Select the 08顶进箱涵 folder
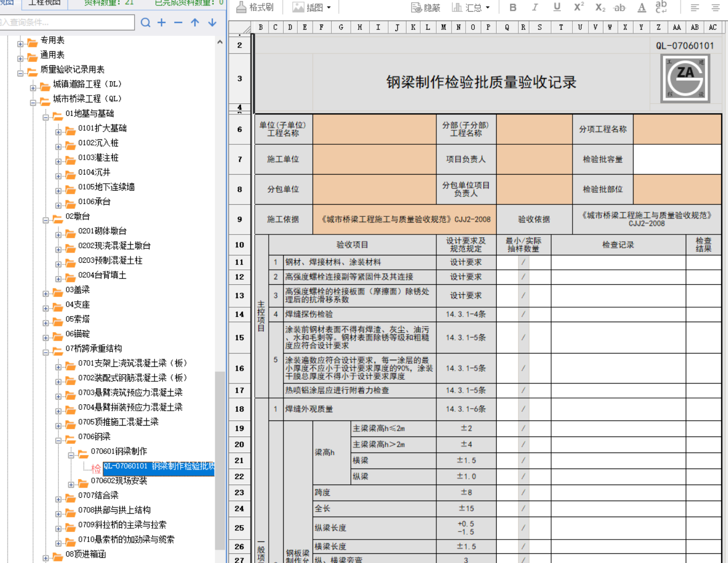728x563 pixels. coord(85,554)
